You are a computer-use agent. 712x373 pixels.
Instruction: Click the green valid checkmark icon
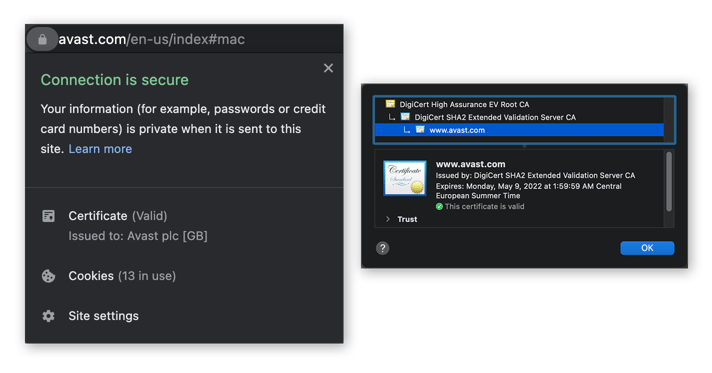[439, 207]
